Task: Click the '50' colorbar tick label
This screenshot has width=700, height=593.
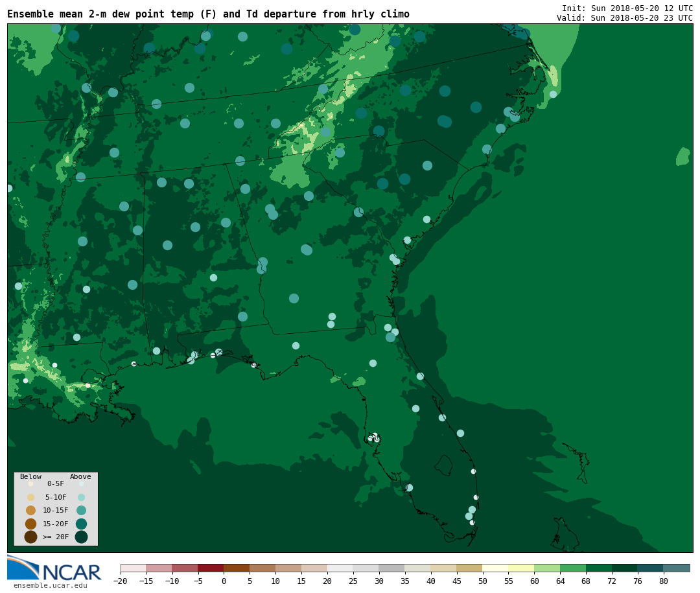Action: pyautogui.click(x=483, y=581)
